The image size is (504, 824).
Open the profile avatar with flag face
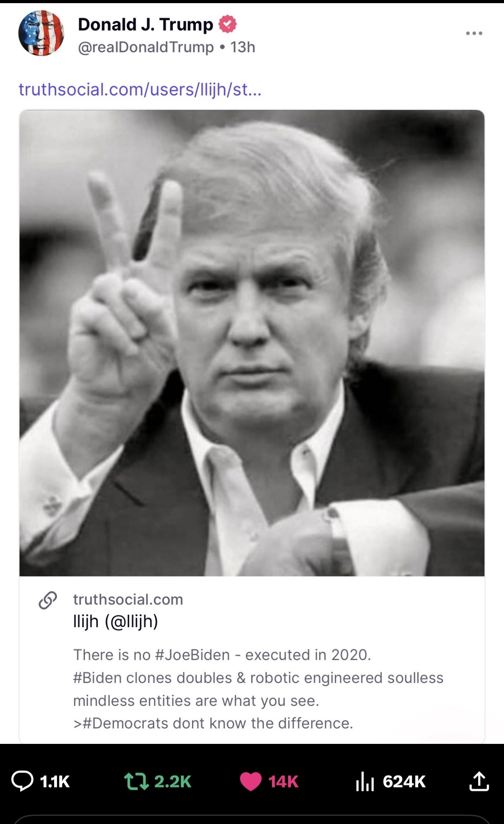tap(41, 33)
